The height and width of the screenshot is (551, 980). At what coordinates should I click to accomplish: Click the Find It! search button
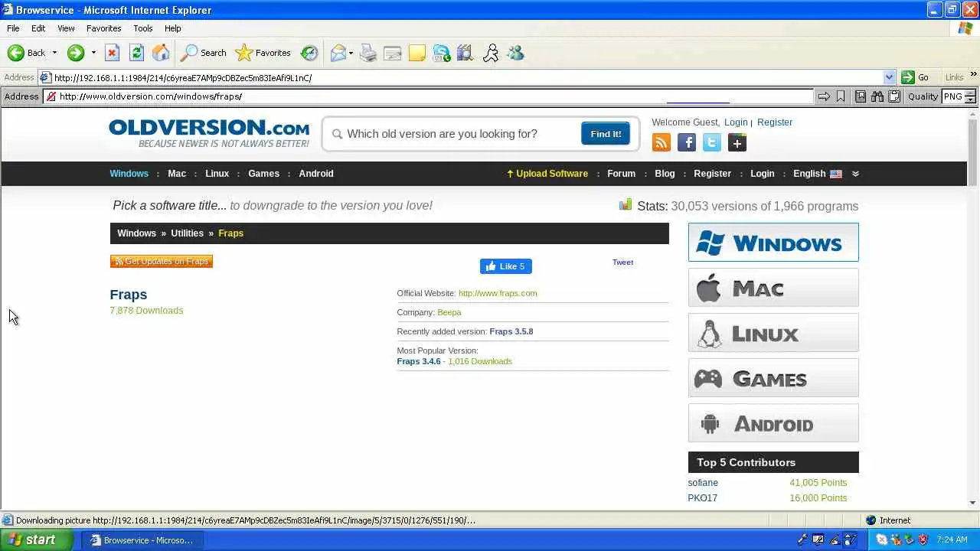606,134
